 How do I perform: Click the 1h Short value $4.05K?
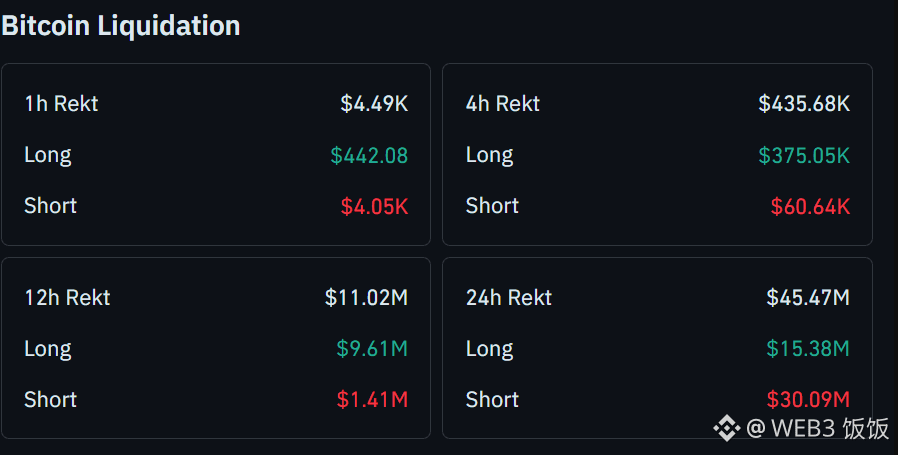(375, 206)
